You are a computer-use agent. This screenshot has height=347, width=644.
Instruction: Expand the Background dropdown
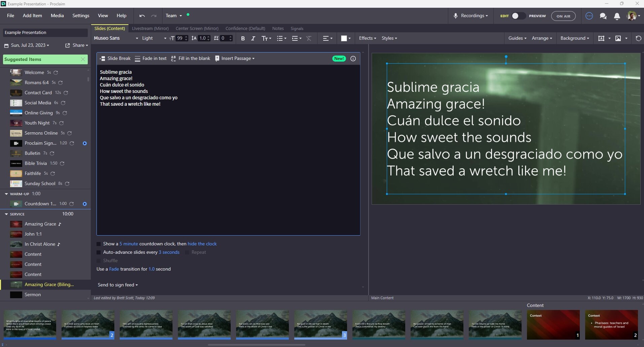point(574,38)
